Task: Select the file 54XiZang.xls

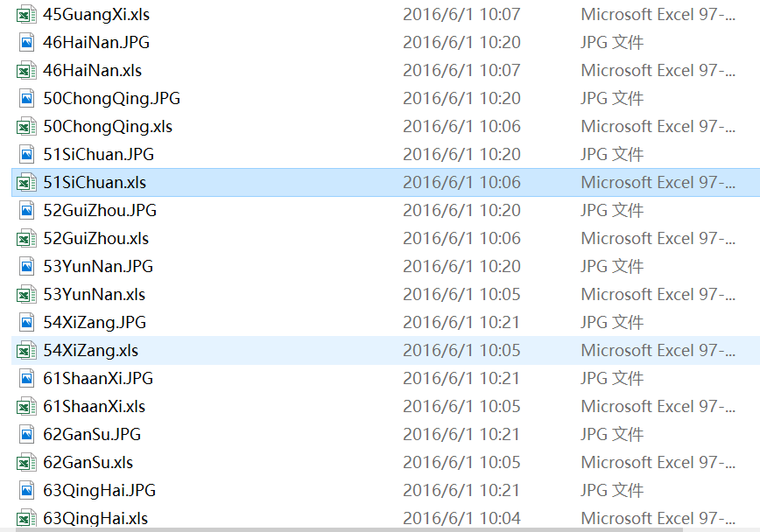Action: tap(90, 351)
